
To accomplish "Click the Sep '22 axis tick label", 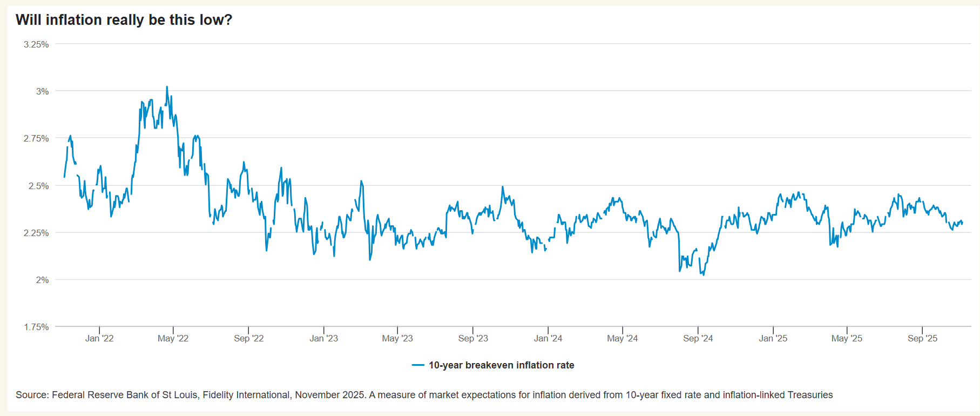I will click(x=249, y=338).
